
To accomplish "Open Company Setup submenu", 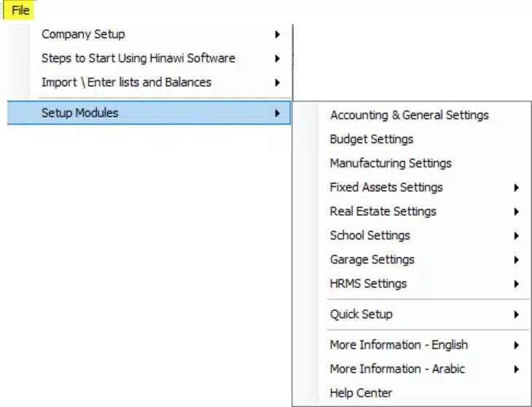I will tap(149, 34).
